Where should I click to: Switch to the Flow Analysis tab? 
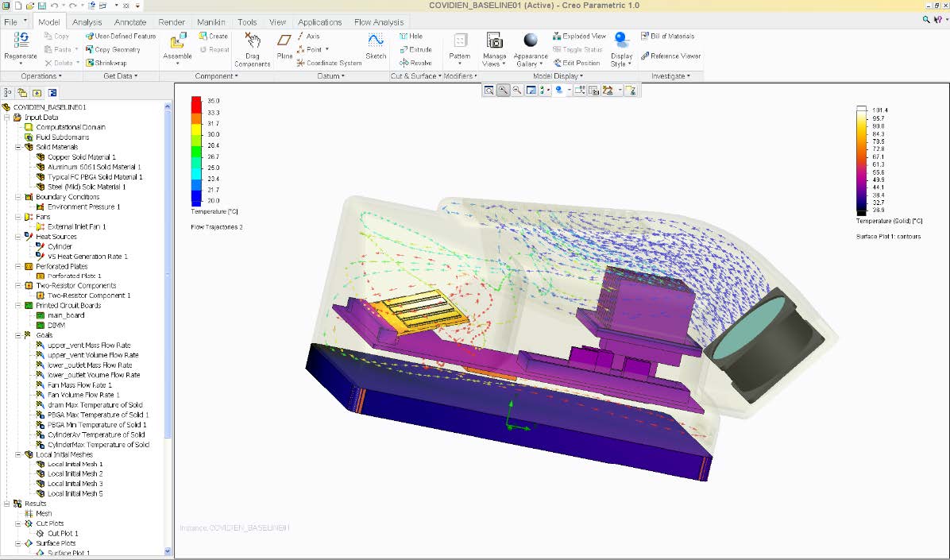(x=379, y=21)
